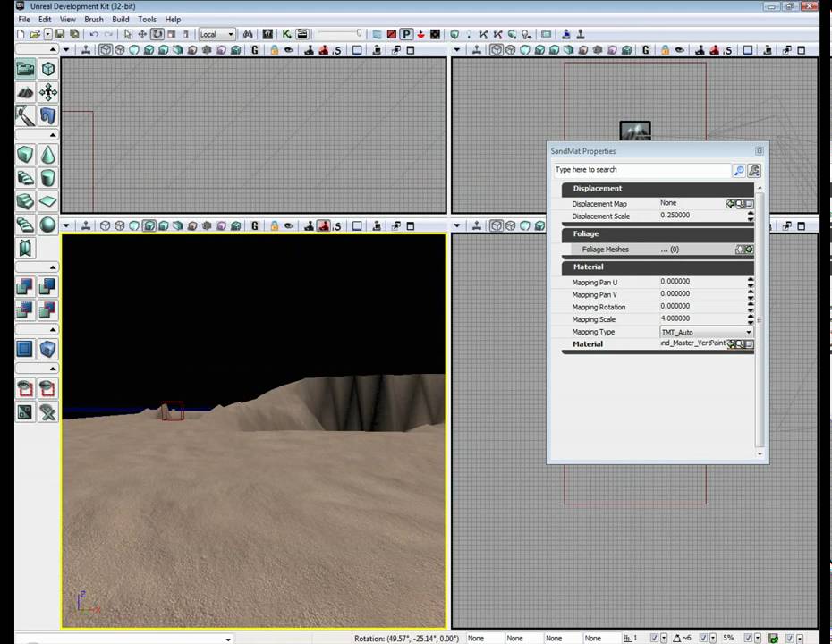Select the rotation widget mode in toolbar

(157, 35)
